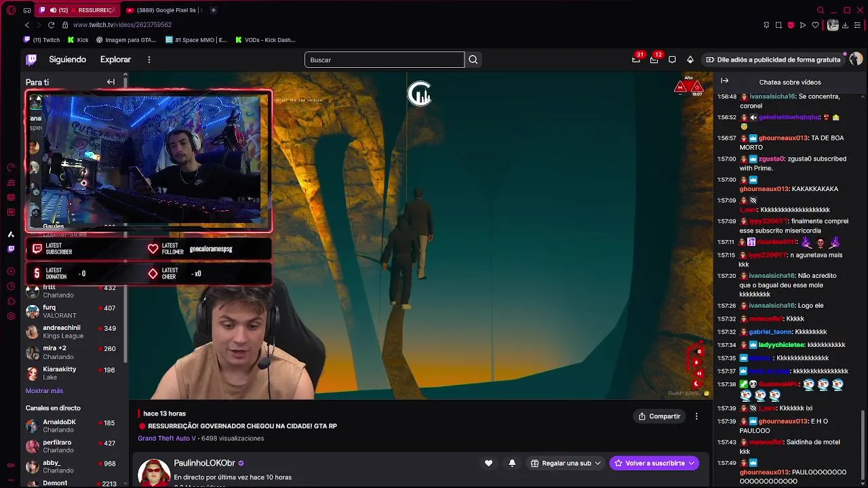Open the Opera search tabs magnifier
This screenshot has height=488, width=868.
(x=821, y=10)
